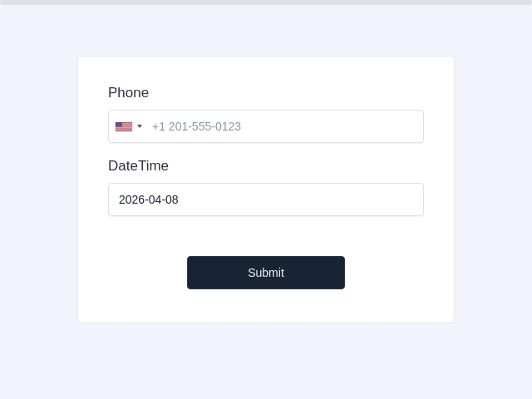Click the white card area above the Phone label
This screenshot has width=532, height=399.
click(266, 71)
